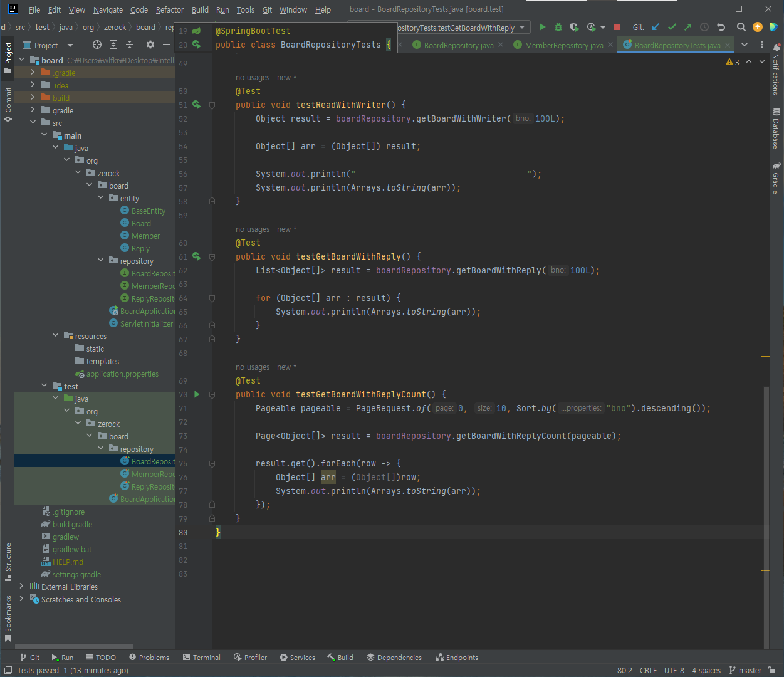Viewport: 784px width, 677px height.
Task: Collapse the entity package
Action: (101, 198)
